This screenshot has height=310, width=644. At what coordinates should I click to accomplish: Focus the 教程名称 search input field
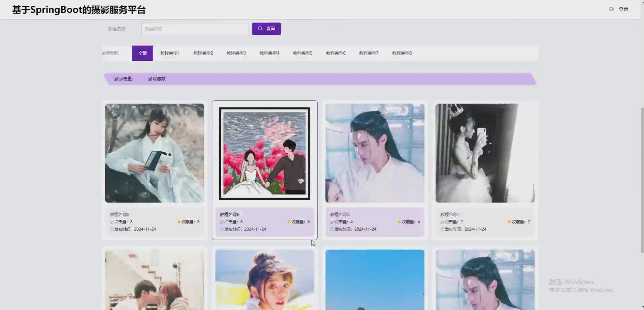[x=195, y=29]
